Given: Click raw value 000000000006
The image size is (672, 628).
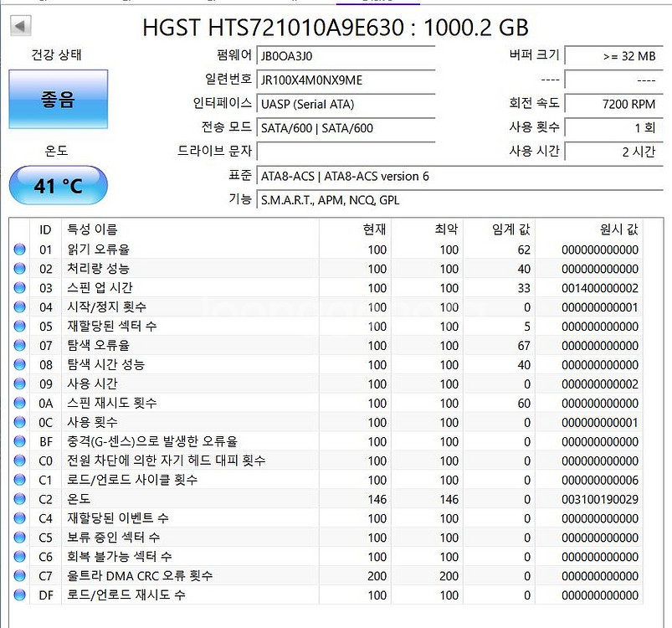Looking at the screenshot, I should [600, 480].
